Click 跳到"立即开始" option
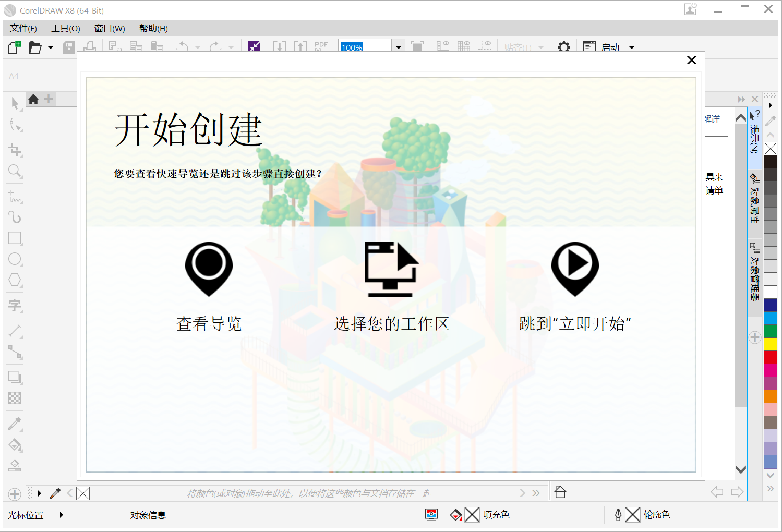The width and height of the screenshot is (782, 532). pyautogui.click(x=574, y=323)
